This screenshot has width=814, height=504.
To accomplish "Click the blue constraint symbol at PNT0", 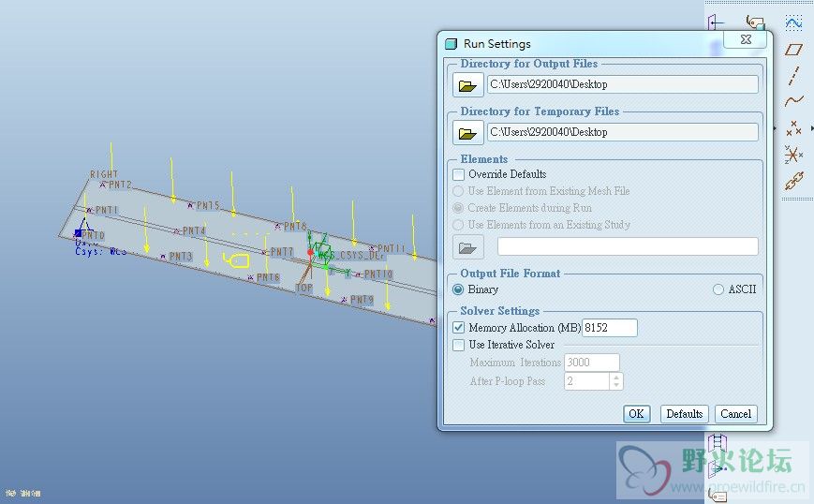I will pos(83,228).
